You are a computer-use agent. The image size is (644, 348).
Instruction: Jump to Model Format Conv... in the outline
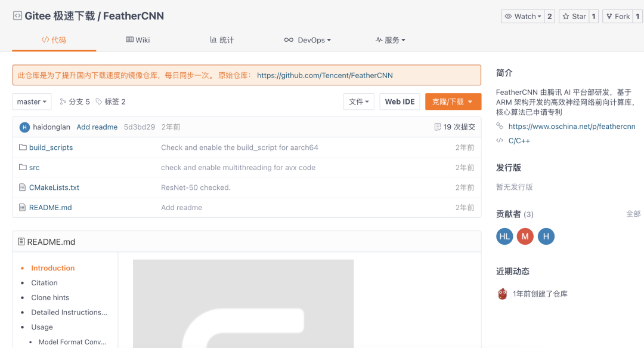point(72,342)
